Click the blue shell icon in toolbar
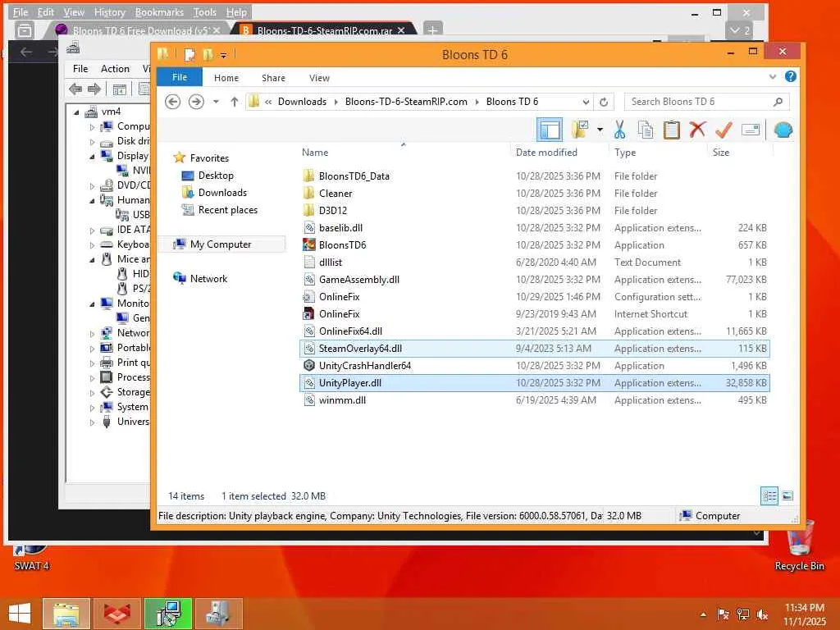Screen dimensions: 840x630 (x=783, y=130)
